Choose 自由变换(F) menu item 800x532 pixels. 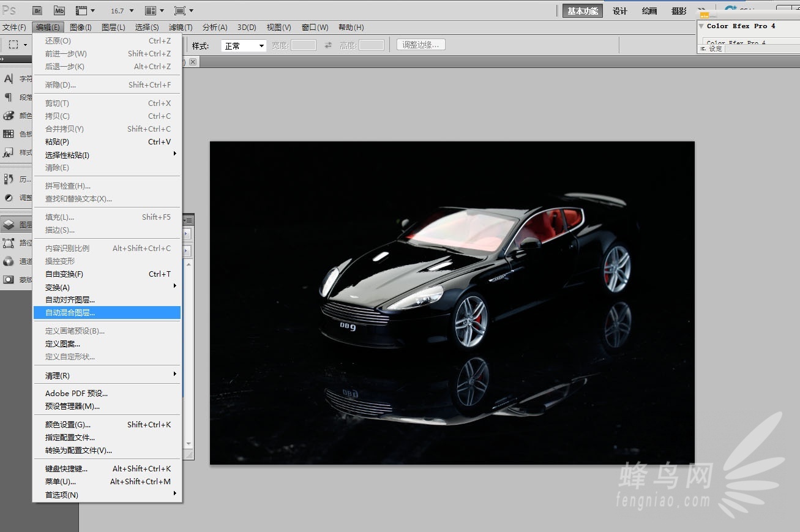point(107,274)
